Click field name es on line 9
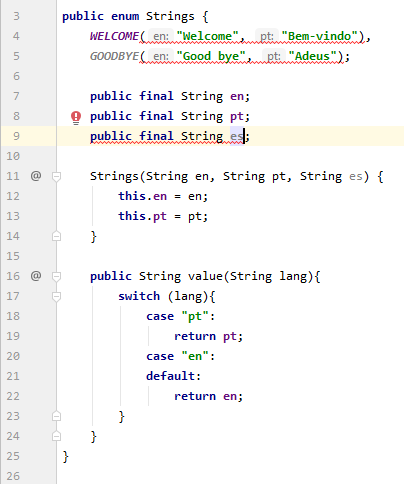The width and height of the screenshot is (404, 484). [x=237, y=136]
